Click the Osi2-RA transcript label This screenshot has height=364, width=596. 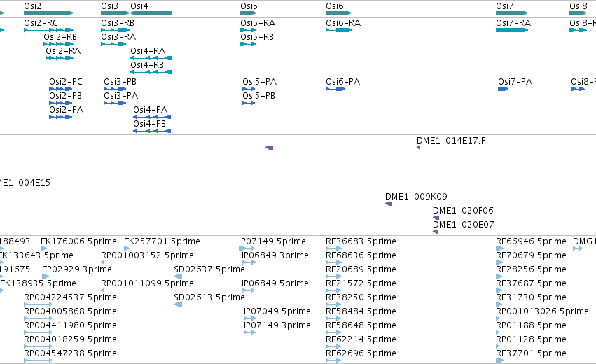tap(63, 51)
